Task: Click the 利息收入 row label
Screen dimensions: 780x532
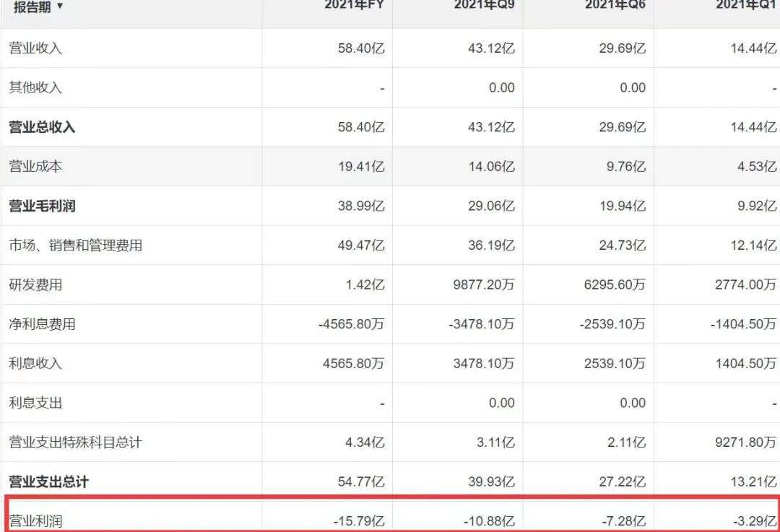Action: click(35, 363)
